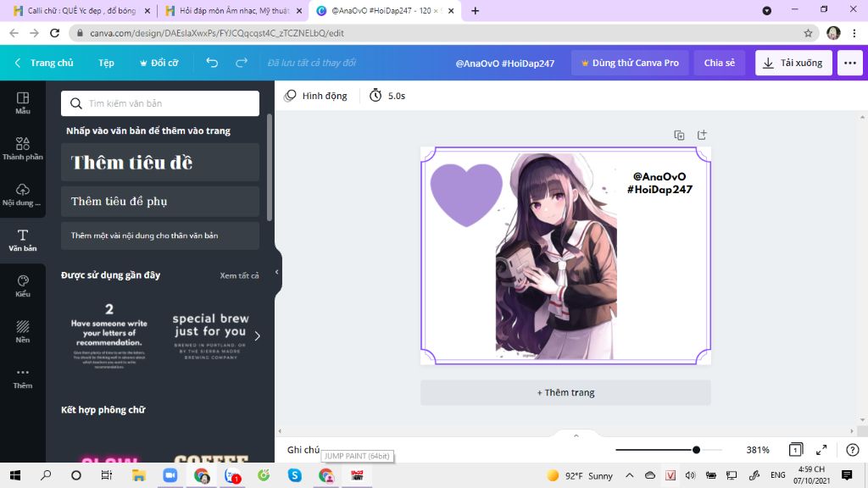This screenshot has height=488, width=868.
Task: Open File Explorer from taskbar
Action: (x=138, y=475)
